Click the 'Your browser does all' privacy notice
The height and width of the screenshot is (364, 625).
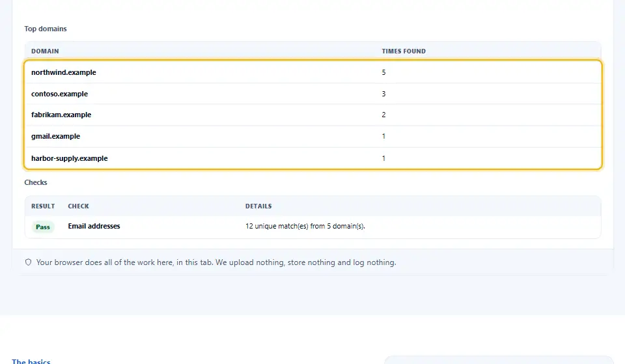pyautogui.click(x=216, y=262)
